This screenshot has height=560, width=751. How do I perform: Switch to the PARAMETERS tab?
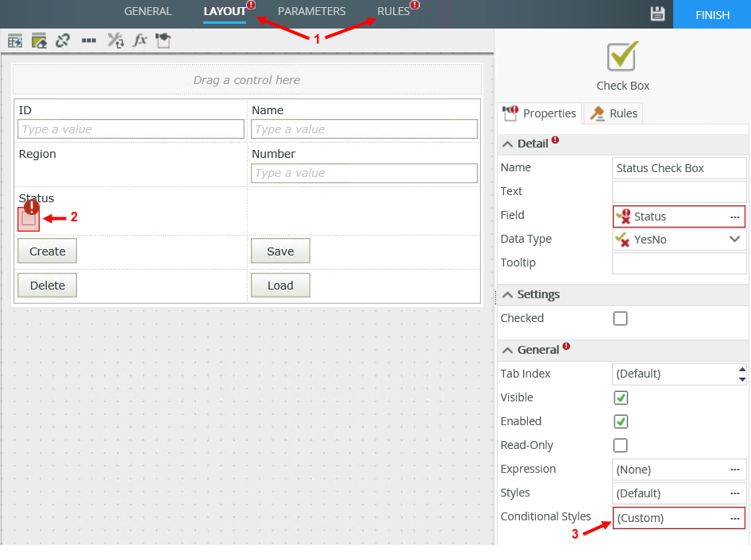[311, 11]
